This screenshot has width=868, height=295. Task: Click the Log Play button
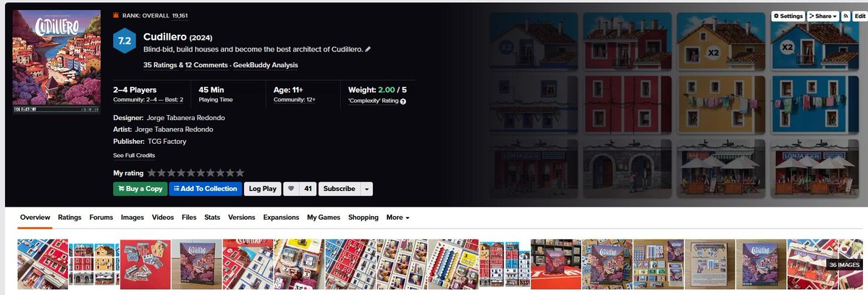coord(262,189)
